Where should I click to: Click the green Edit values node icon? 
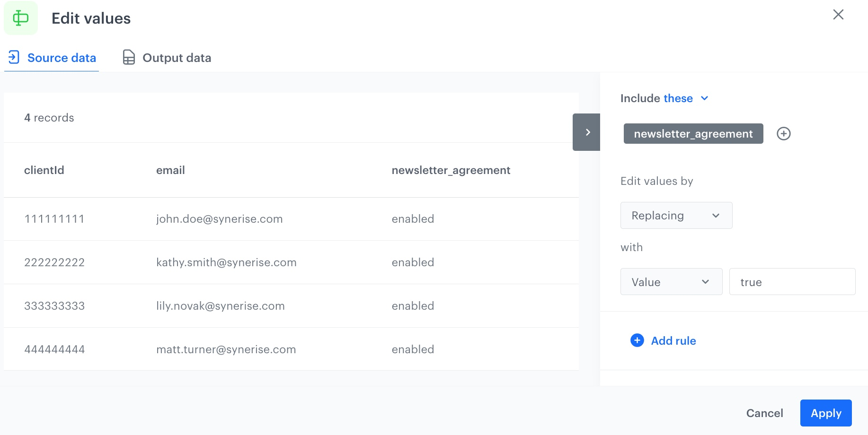(21, 18)
